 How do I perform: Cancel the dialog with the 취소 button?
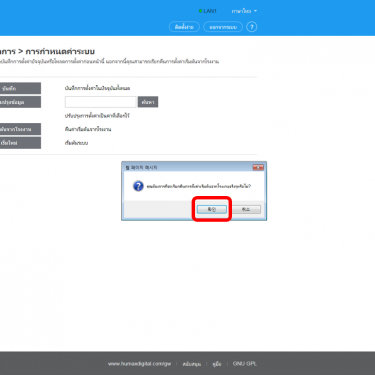tap(246, 209)
